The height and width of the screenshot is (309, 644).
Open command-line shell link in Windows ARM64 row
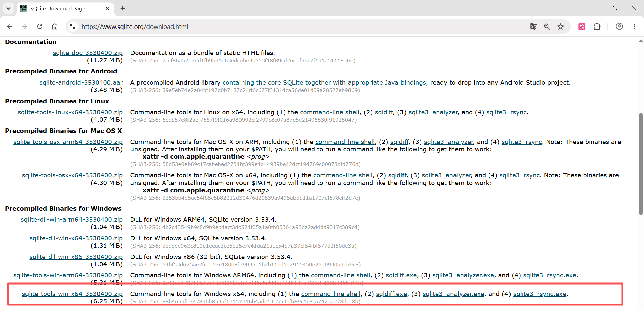[340, 275]
